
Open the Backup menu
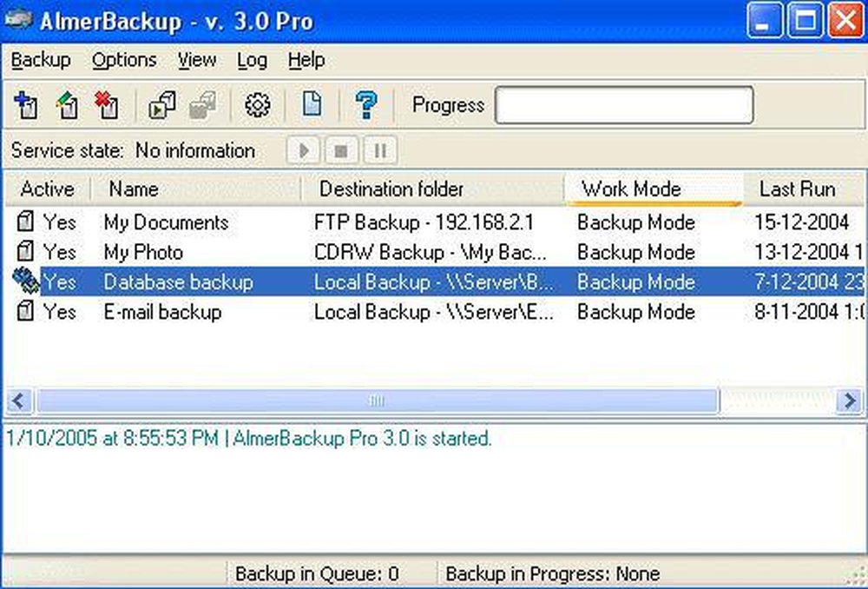click(40, 60)
